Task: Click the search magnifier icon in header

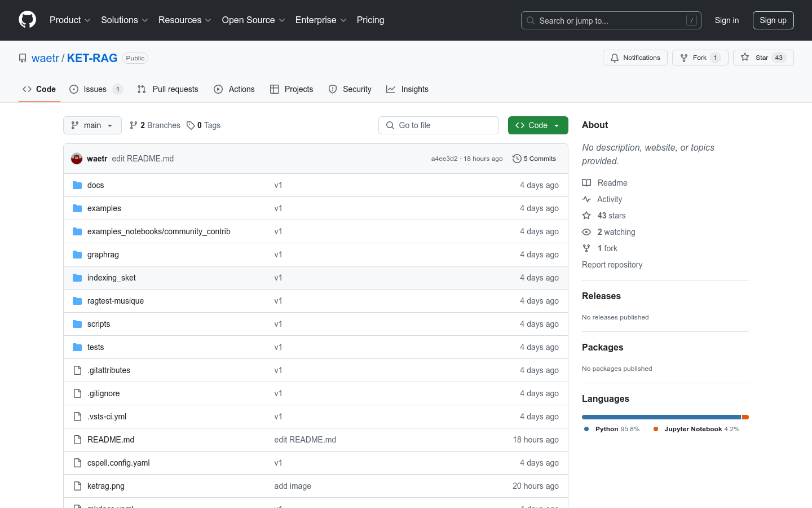Action: tap(531, 20)
